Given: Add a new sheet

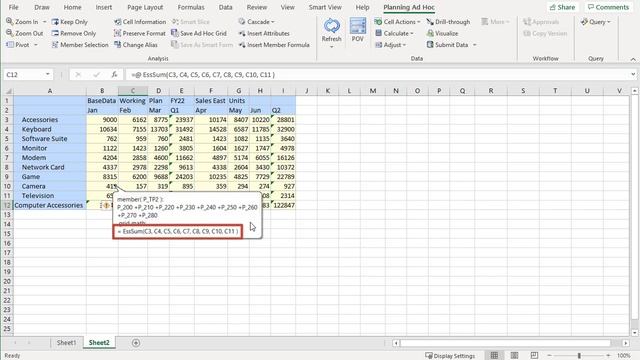Looking at the screenshot, I should pyautogui.click(x=136, y=343).
